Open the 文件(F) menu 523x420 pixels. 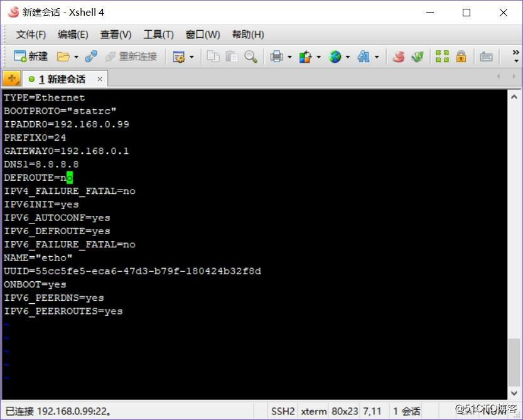coord(31,35)
